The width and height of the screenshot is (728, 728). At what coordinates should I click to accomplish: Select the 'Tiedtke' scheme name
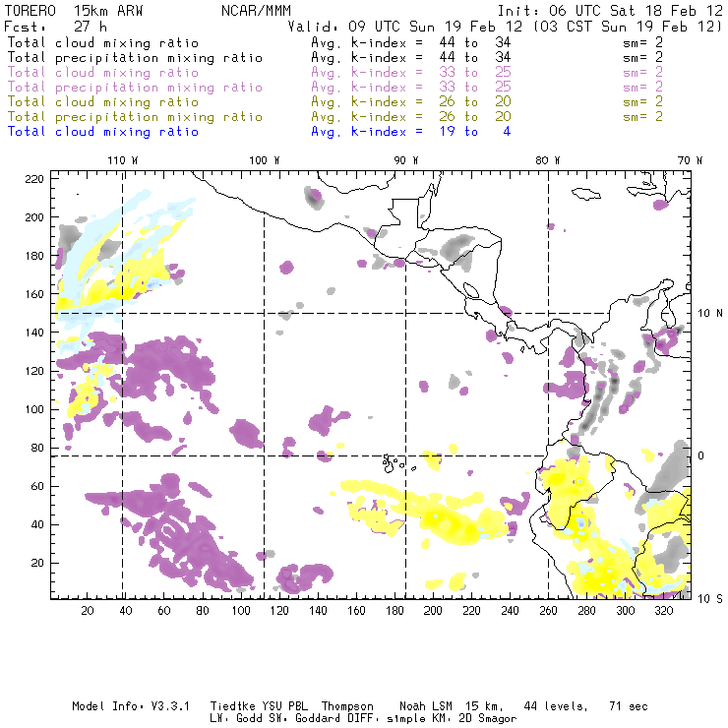pos(233,706)
